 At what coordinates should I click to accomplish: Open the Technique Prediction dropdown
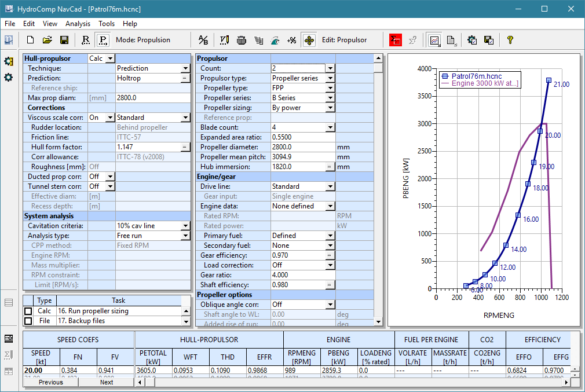click(185, 68)
